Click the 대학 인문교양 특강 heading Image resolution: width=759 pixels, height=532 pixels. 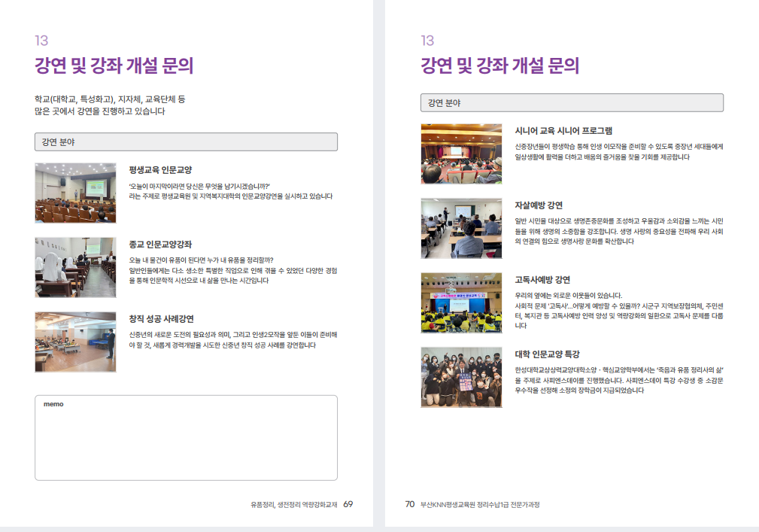tap(547, 354)
